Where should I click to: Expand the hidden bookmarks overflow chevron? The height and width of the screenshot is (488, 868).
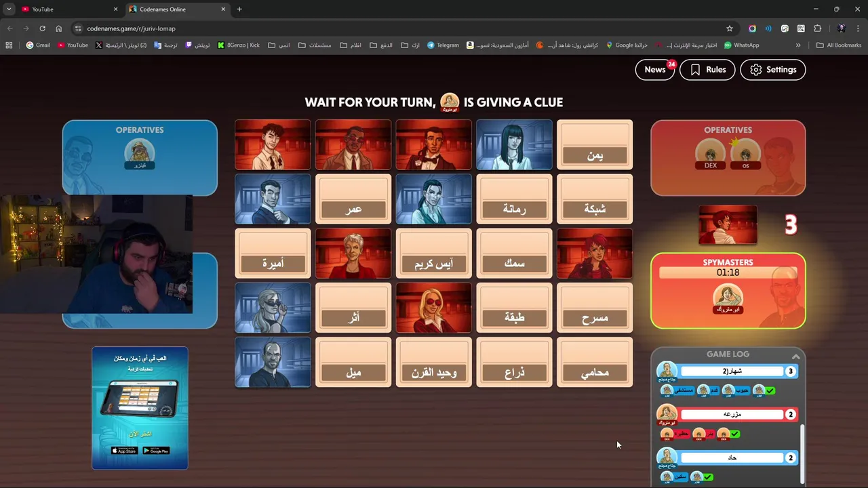tap(798, 45)
